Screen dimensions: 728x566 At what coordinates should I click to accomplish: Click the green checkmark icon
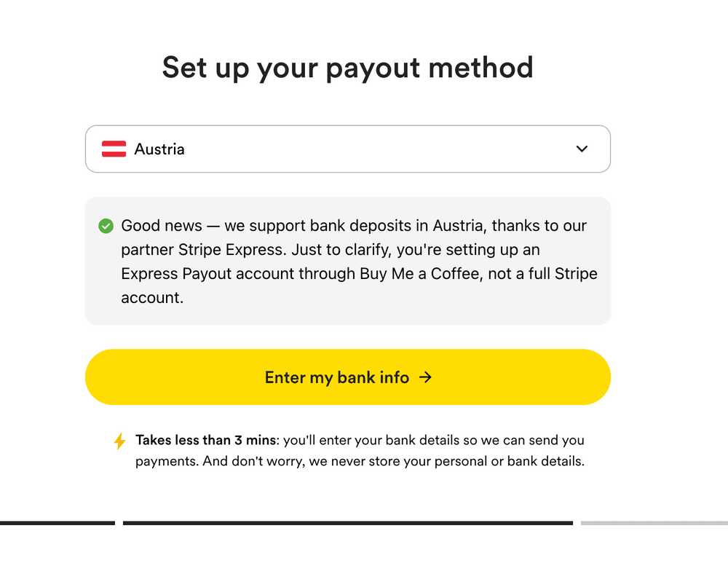click(x=106, y=226)
